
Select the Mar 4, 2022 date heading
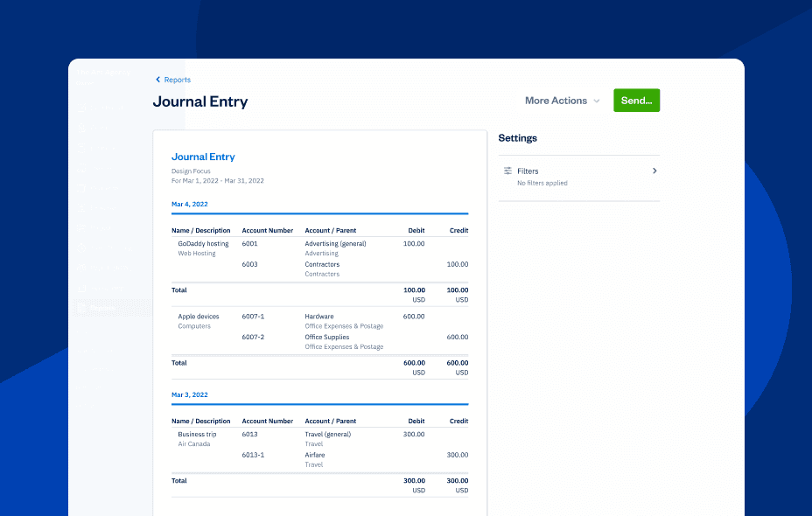tap(190, 205)
